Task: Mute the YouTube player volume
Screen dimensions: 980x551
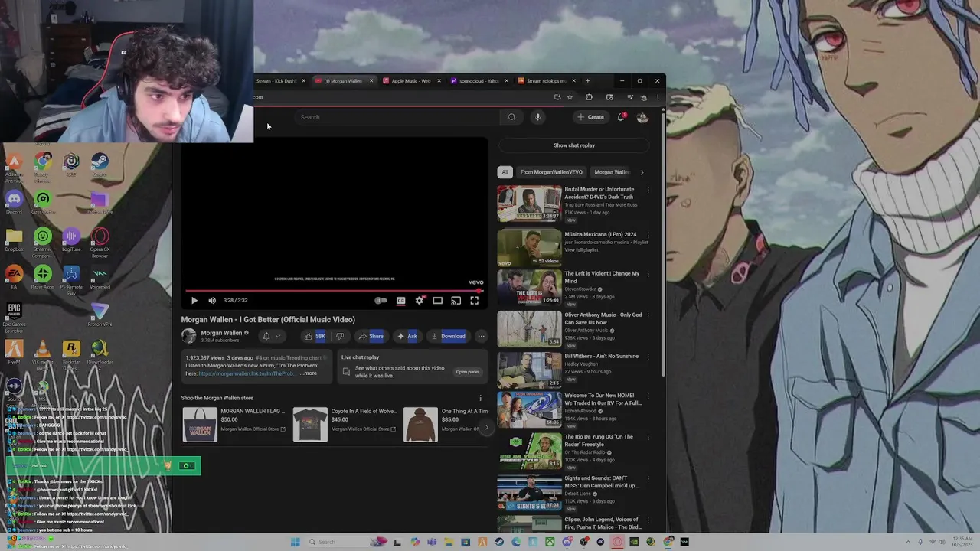Action: [212, 301]
